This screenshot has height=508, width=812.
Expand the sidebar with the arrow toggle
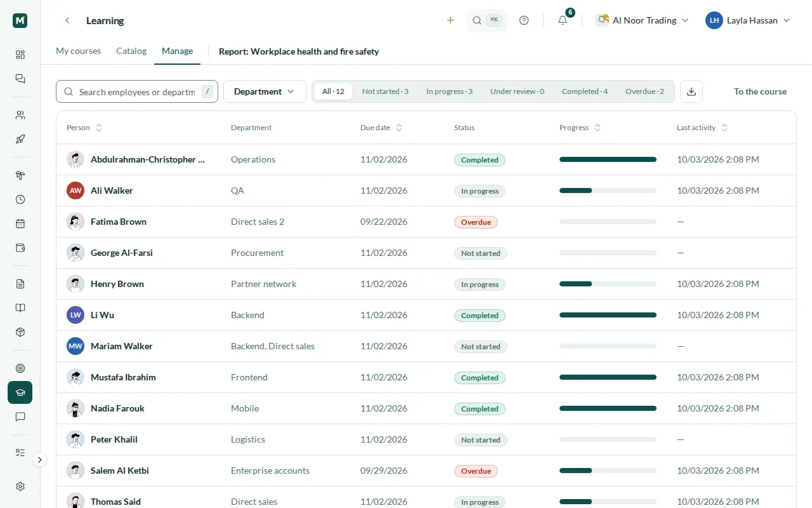pyautogui.click(x=40, y=460)
